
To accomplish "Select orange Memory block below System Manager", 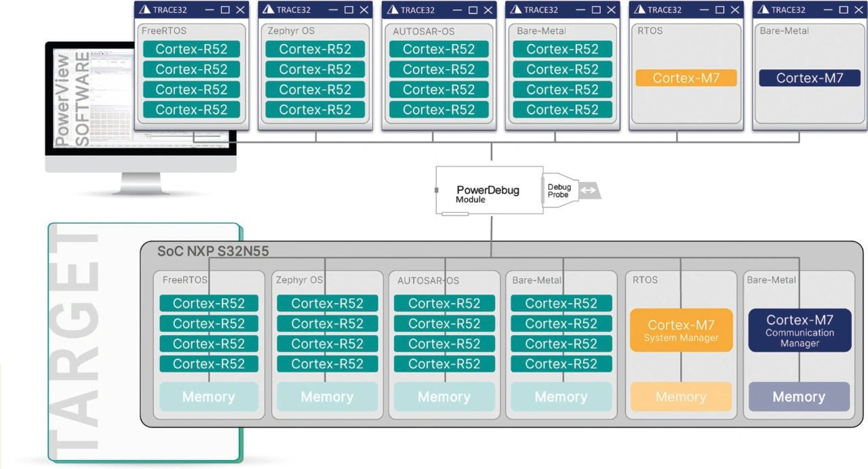I will coord(681,397).
